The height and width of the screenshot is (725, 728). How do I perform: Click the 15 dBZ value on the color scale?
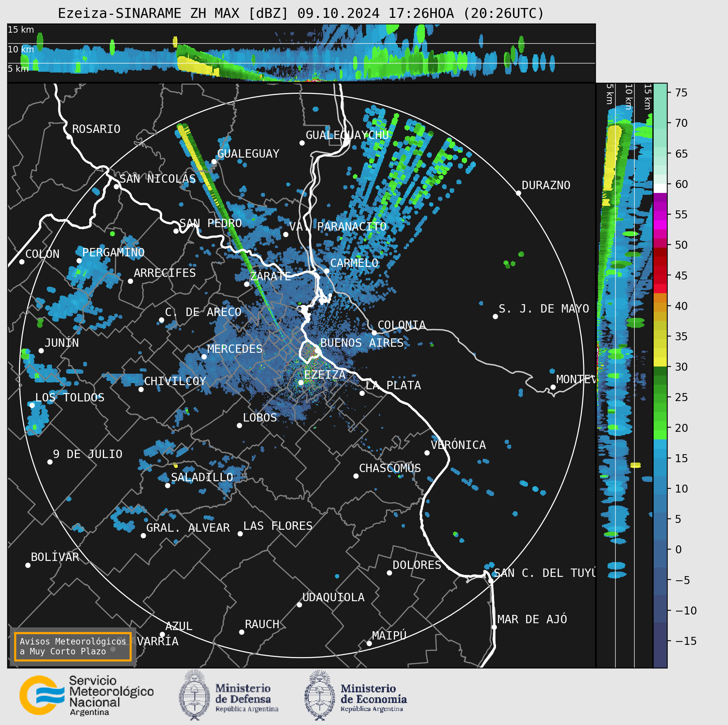pos(681,458)
